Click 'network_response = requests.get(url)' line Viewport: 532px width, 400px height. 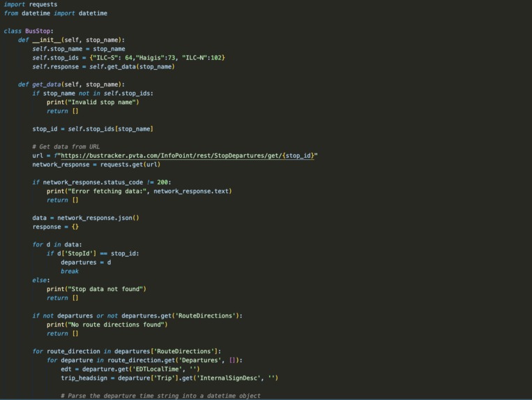click(96, 164)
